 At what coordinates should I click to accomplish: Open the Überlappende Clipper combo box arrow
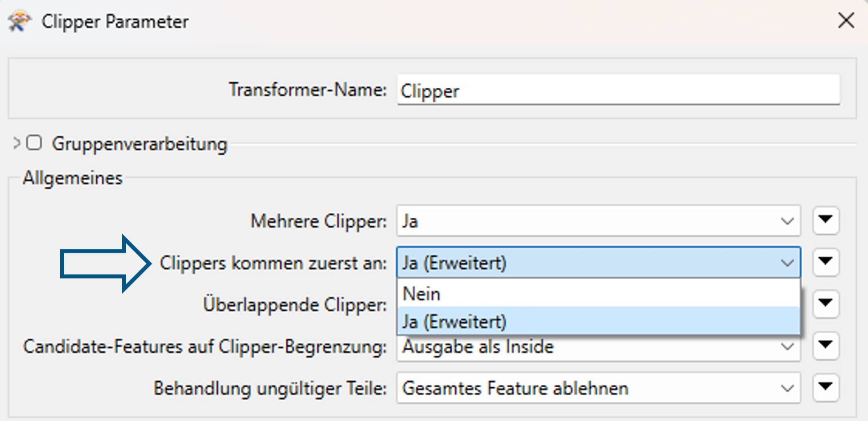pos(788,304)
